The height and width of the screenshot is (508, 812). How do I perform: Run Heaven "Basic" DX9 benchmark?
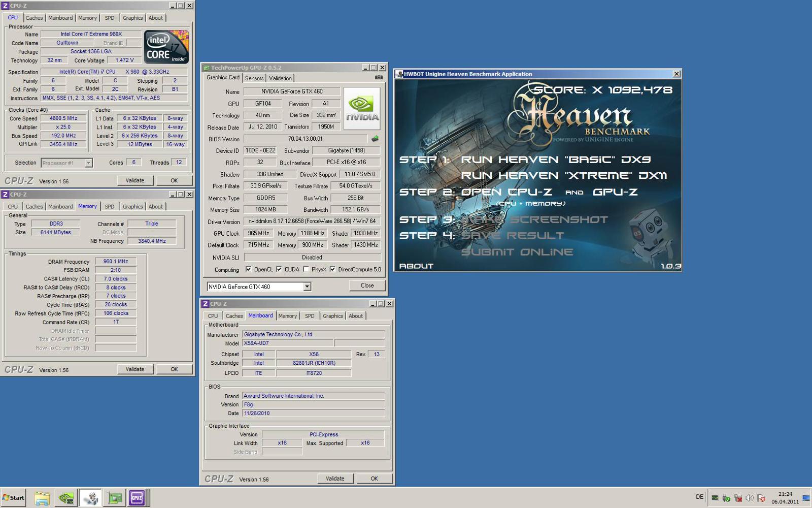(x=556, y=160)
